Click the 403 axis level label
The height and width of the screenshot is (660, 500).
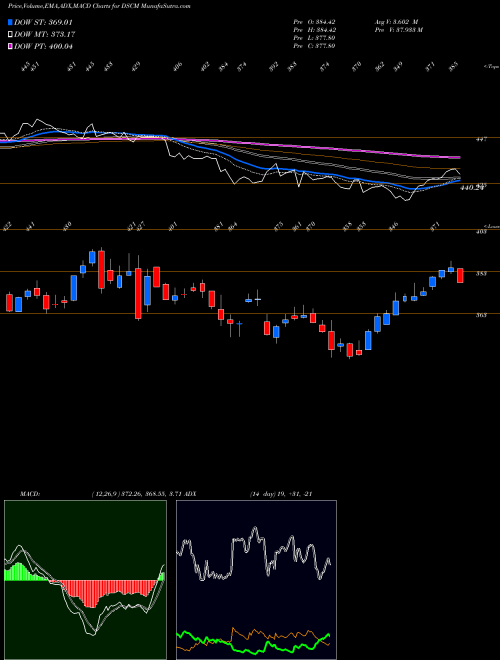coord(481,232)
